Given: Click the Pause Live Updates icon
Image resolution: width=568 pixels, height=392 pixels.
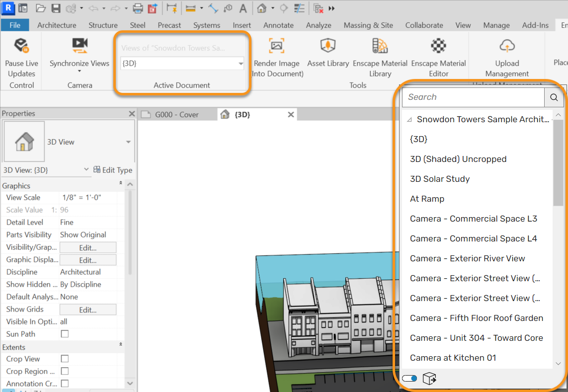Looking at the screenshot, I should coord(21,46).
